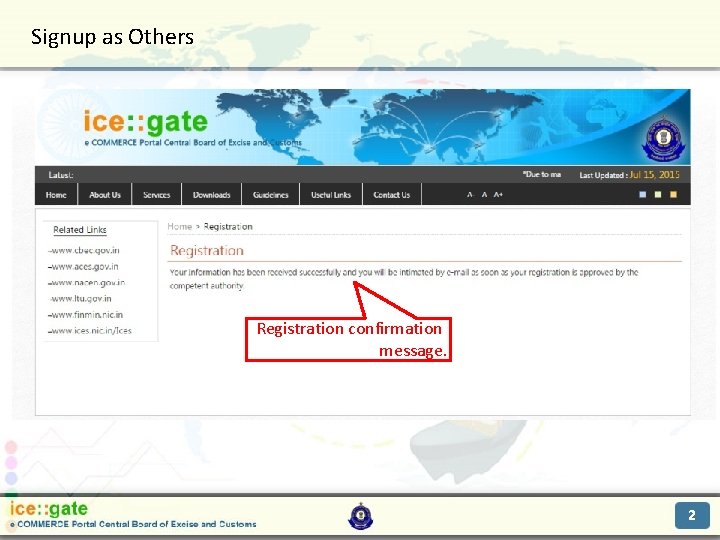Image resolution: width=720 pixels, height=540 pixels.
Task: Open the Home menu item
Action: click(56, 195)
